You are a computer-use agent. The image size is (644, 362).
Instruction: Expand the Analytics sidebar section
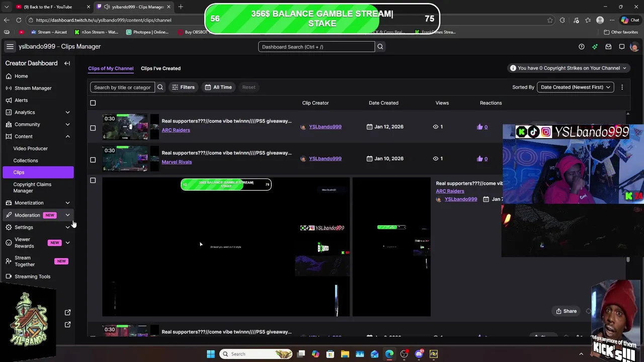point(67,112)
